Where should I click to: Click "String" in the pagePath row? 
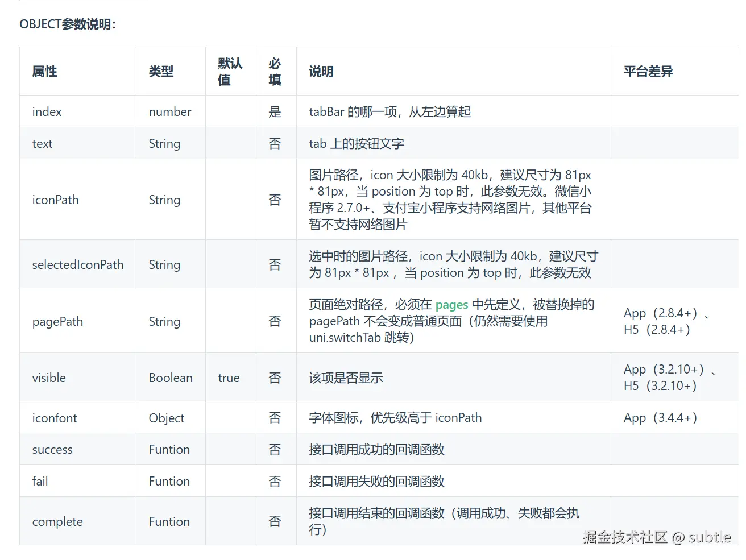(164, 322)
